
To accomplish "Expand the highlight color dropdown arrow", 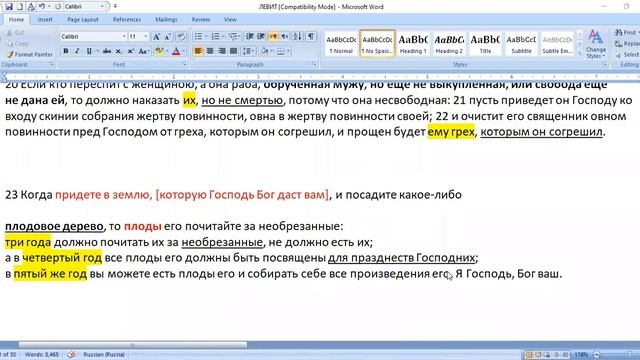I will tap(167, 51).
